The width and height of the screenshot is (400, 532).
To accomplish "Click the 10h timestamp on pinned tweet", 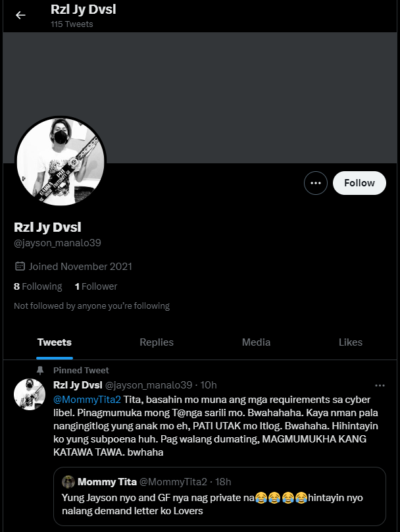I will (x=208, y=385).
